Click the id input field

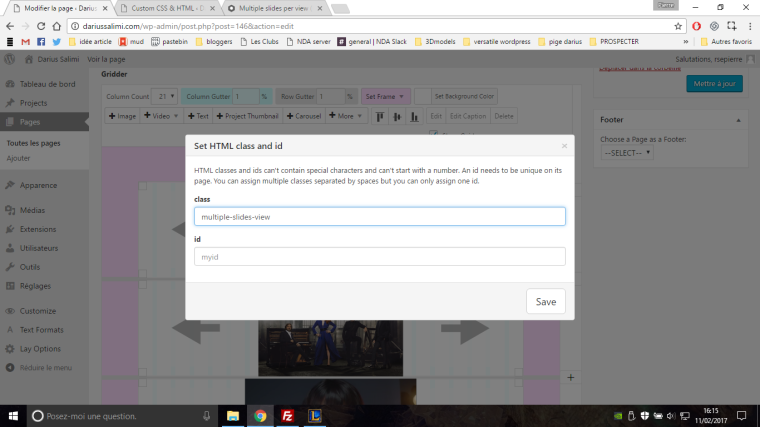(379, 257)
